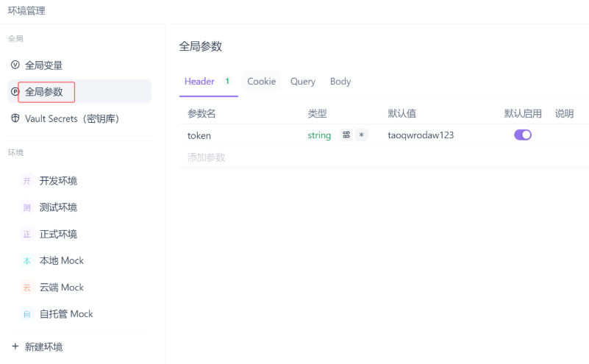Click the 开发环境 badge icon
The image size is (589, 364).
[x=27, y=181]
